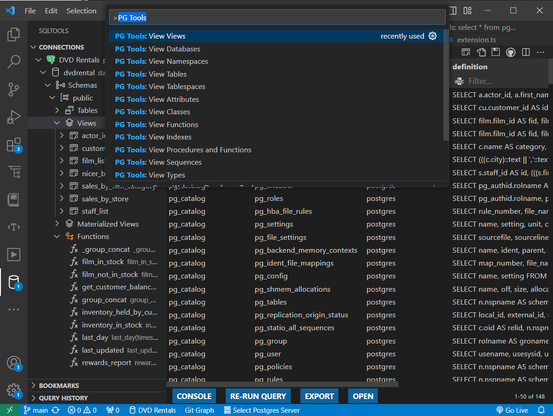
Task: Open the Explorer view in activity bar
Action: tap(13, 35)
